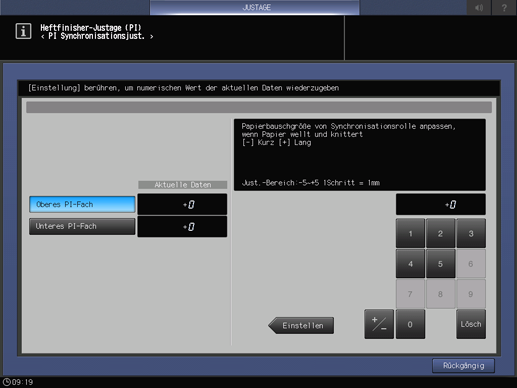Viewport: 517px width, 388px height.
Task: Switch to the JUSTAGE tab
Action: click(255, 8)
